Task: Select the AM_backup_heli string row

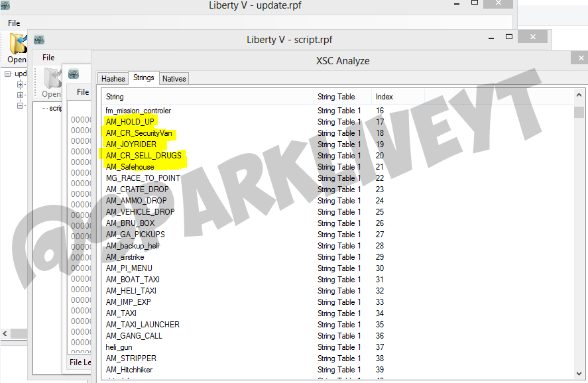Action: tap(337, 245)
